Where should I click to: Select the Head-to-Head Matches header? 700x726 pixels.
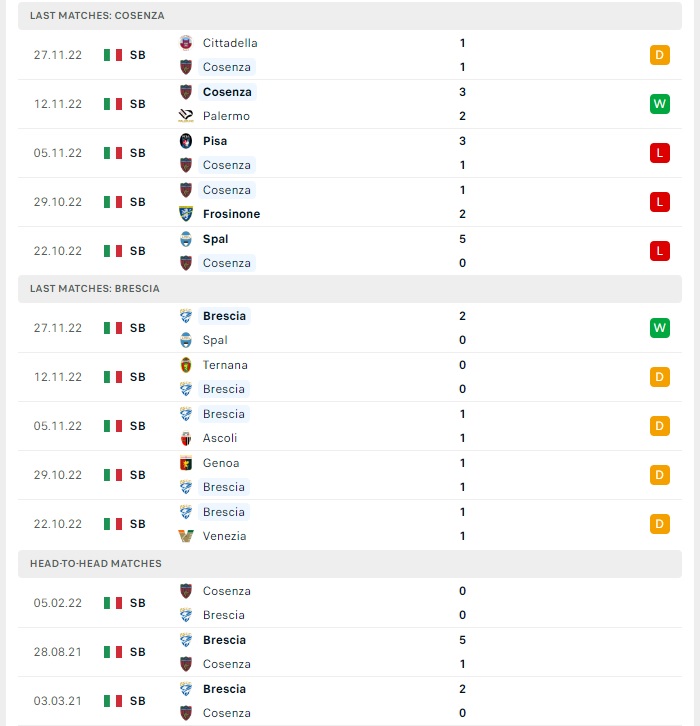pyautogui.click(x=350, y=564)
